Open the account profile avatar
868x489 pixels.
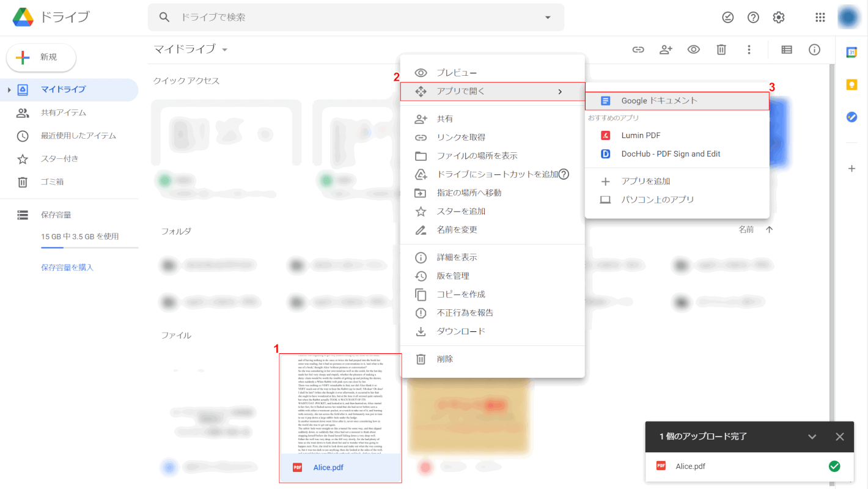848,17
